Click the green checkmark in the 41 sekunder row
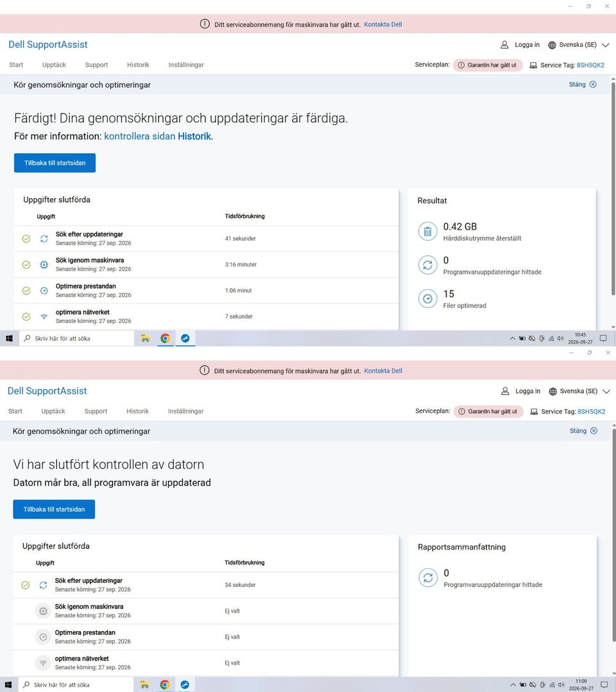 26,239
